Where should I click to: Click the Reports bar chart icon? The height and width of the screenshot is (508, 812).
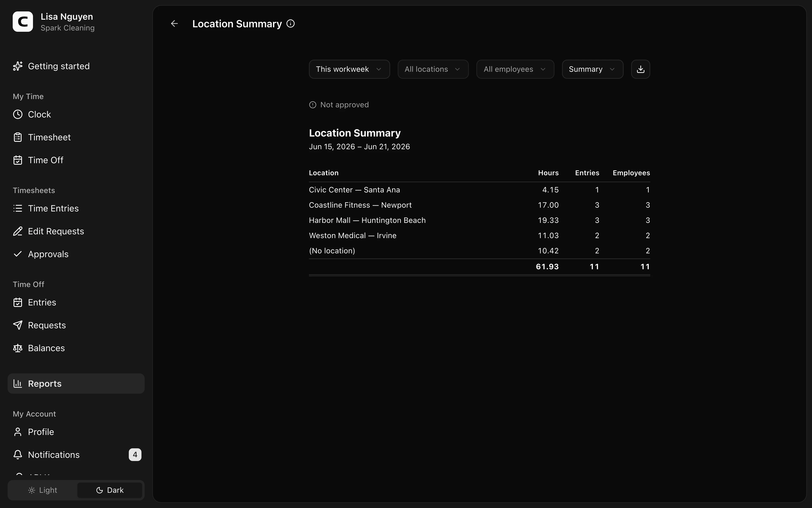tap(18, 383)
